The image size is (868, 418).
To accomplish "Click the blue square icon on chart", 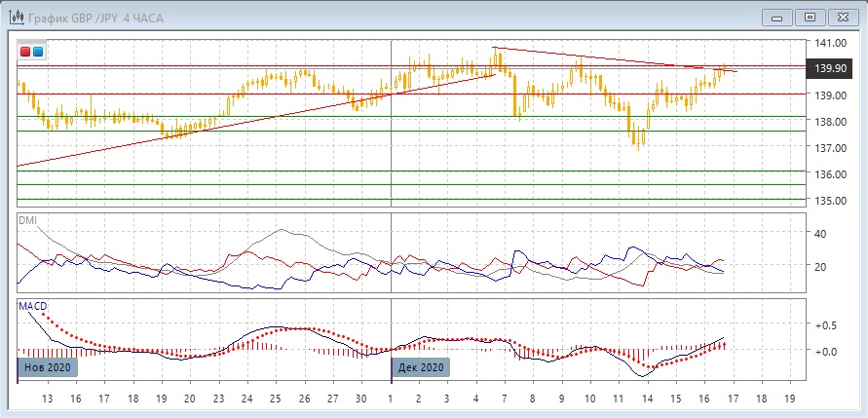I will tap(38, 51).
